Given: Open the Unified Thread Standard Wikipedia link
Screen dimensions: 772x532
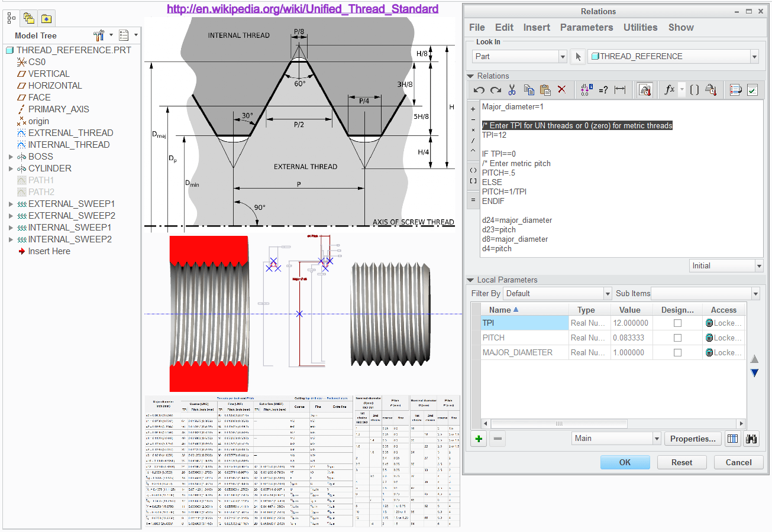Looking at the screenshot, I should pyautogui.click(x=302, y=9).
